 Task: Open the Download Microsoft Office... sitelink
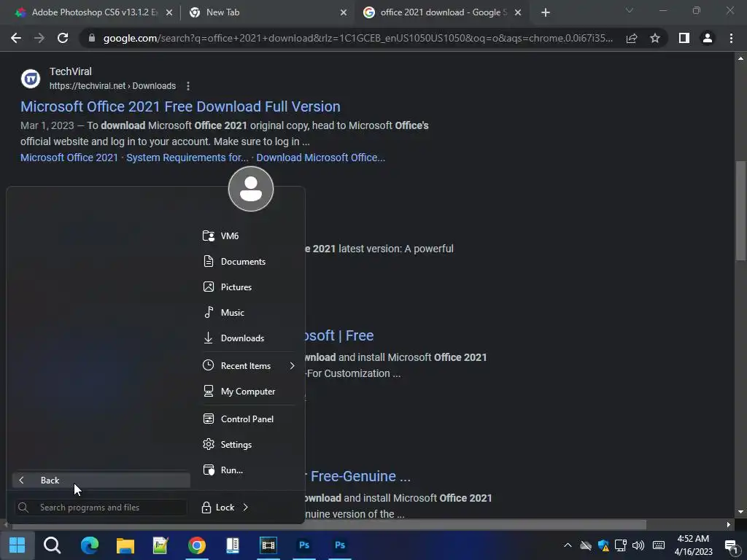(x=321, y=157)
